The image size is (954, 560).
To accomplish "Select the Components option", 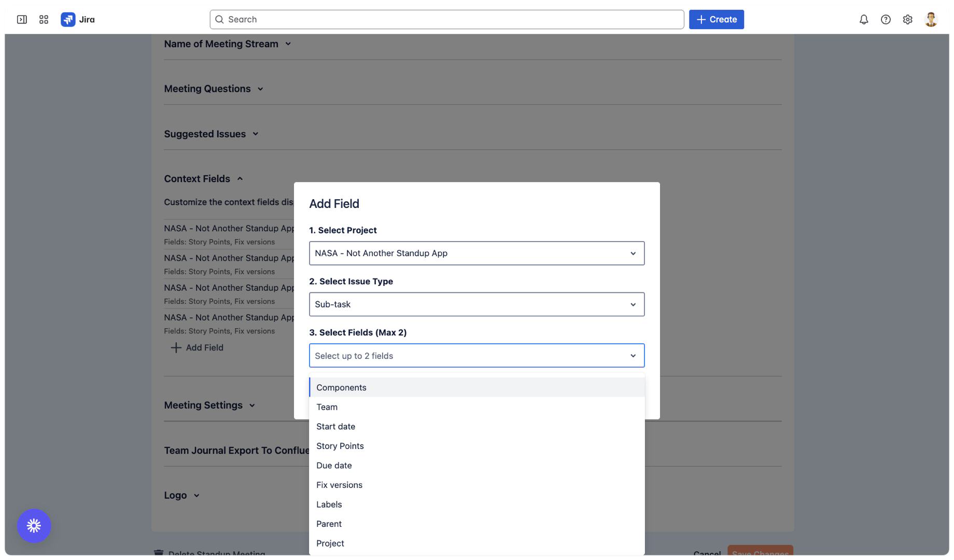I will (476, 387).
